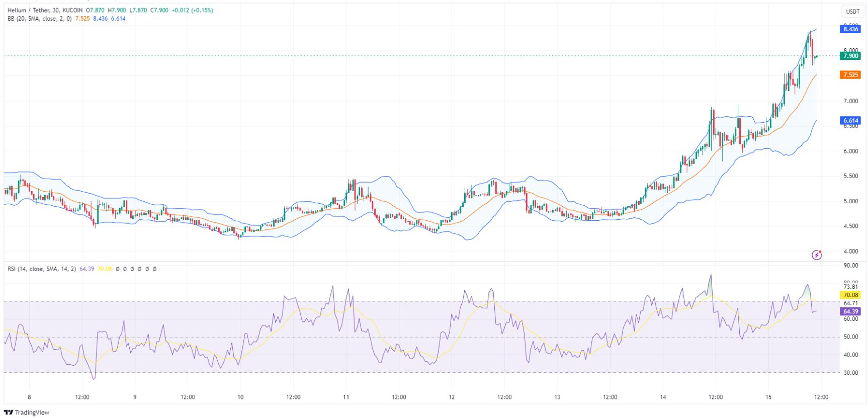Click the orange 7.525 value in BB legend
The image size is (868, 418).
[x=82, y=19]
